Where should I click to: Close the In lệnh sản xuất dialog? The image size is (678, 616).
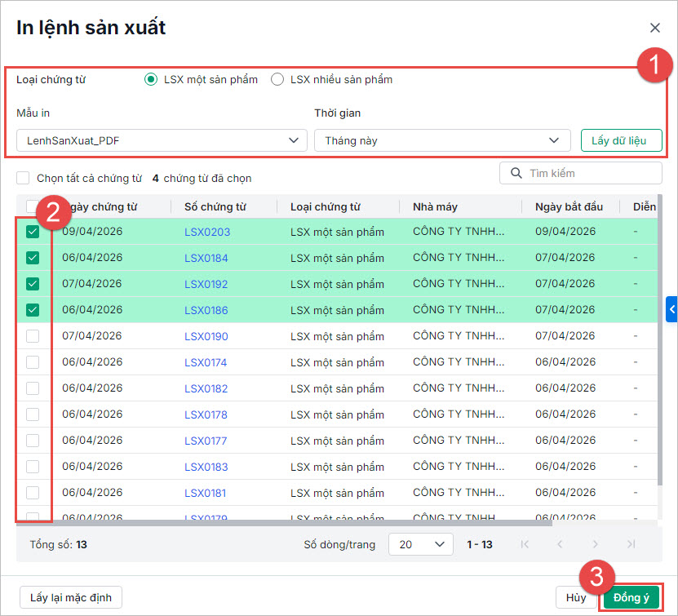point(655,28)
